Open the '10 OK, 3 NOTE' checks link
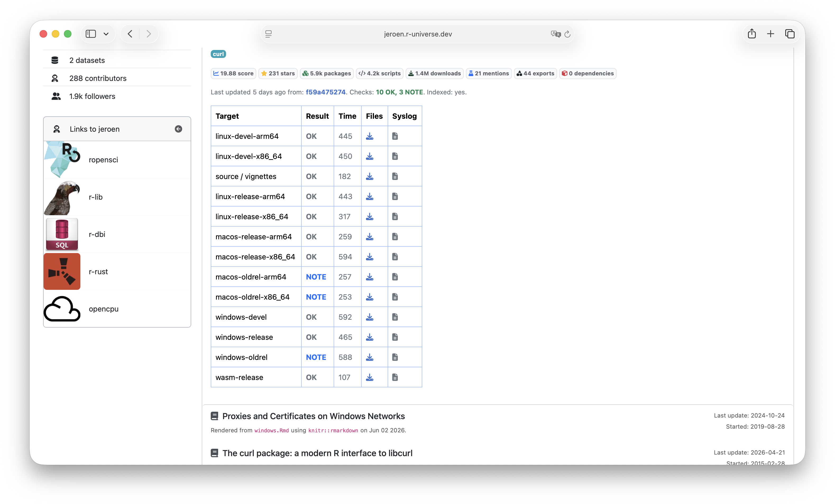835x504 pixels. pos(399,92)
